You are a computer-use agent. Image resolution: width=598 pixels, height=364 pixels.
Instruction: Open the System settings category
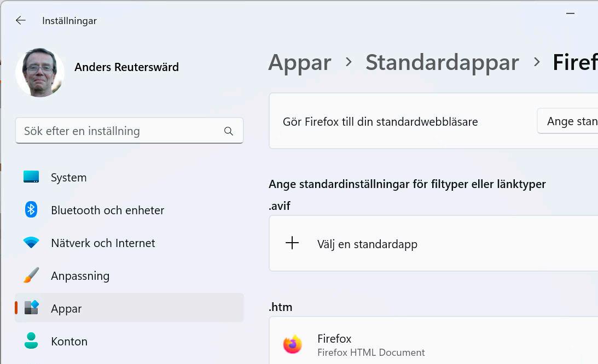pyautogui.click(x=69, y=178)
